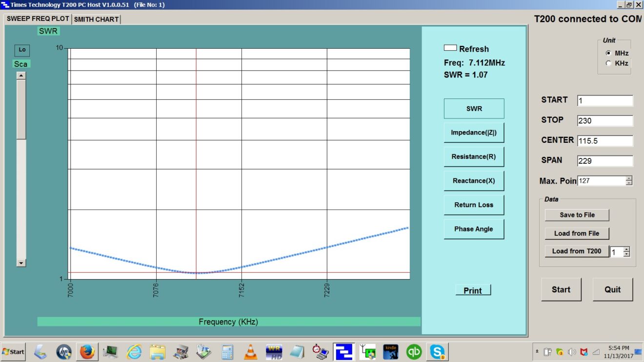Screen dimensions: 644x362
Task: Switch to the SMITH CHART tab
Action: click(x=96, y=19)
